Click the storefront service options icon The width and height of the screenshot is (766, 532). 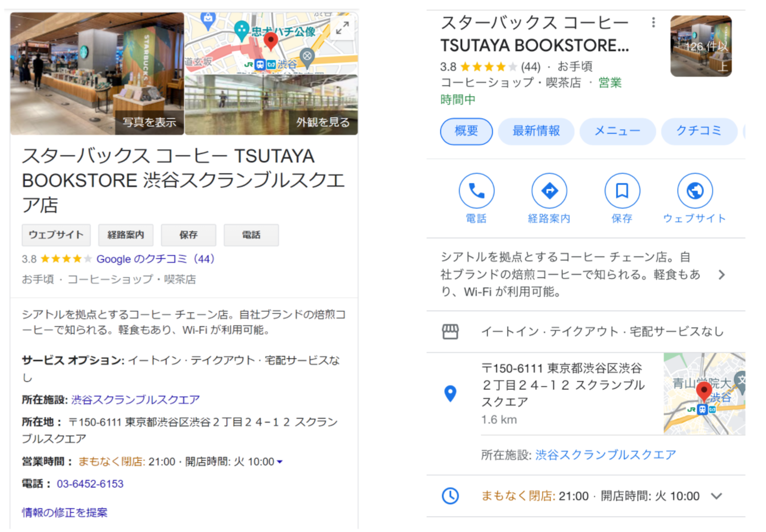(x=450, y=331)
